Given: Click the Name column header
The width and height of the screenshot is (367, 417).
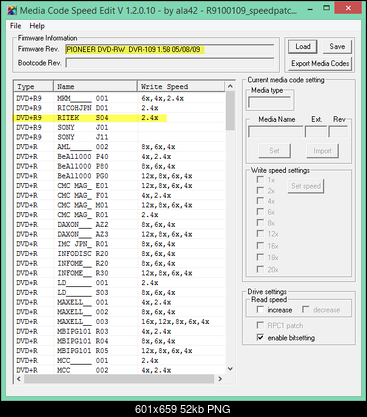Looking at the screenshot, I should [x=95, y=86].
